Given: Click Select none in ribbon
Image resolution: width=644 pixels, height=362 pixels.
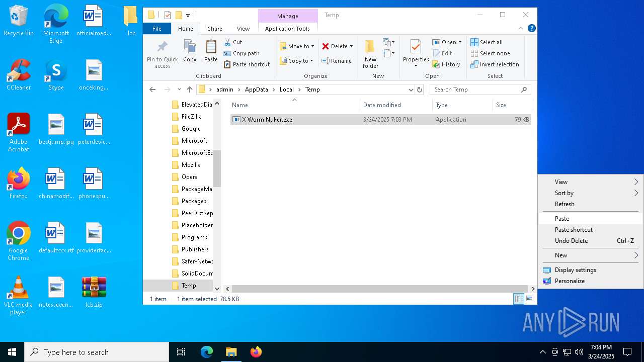Looking at the screenshot, I should 490,53.
